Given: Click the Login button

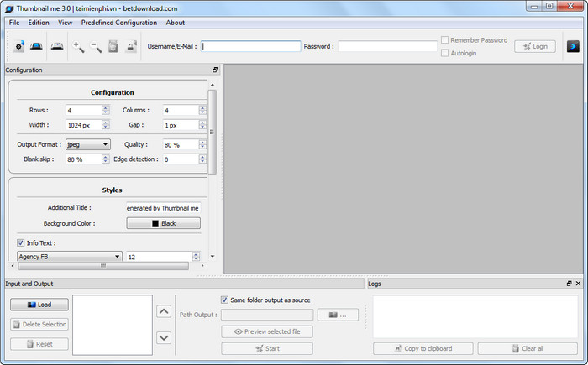Looking at the screenshot, I should [534, 46].
